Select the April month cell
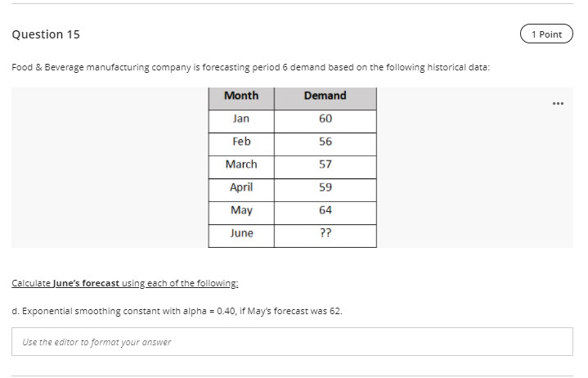 [241, 190]
